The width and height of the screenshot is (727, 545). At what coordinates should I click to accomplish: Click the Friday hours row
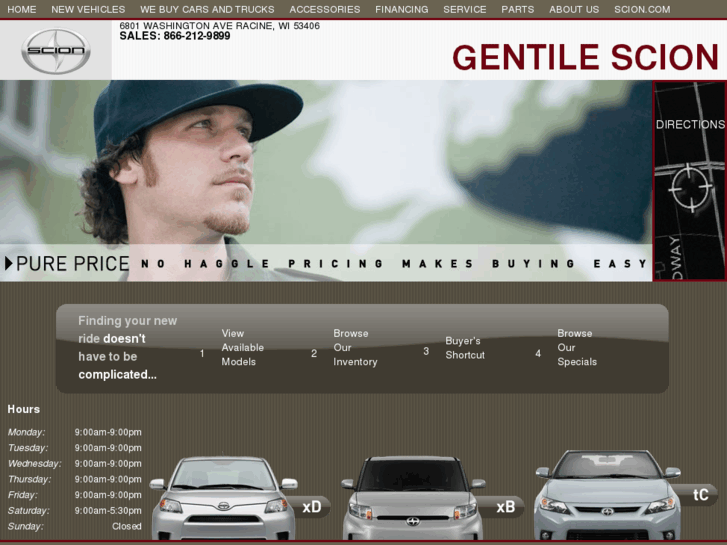(75, 495)
